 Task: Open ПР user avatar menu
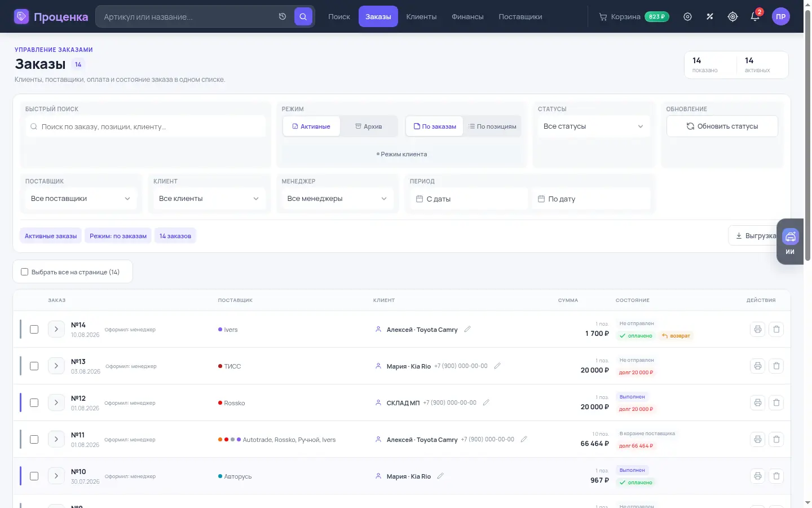click(x=780, y=16)
